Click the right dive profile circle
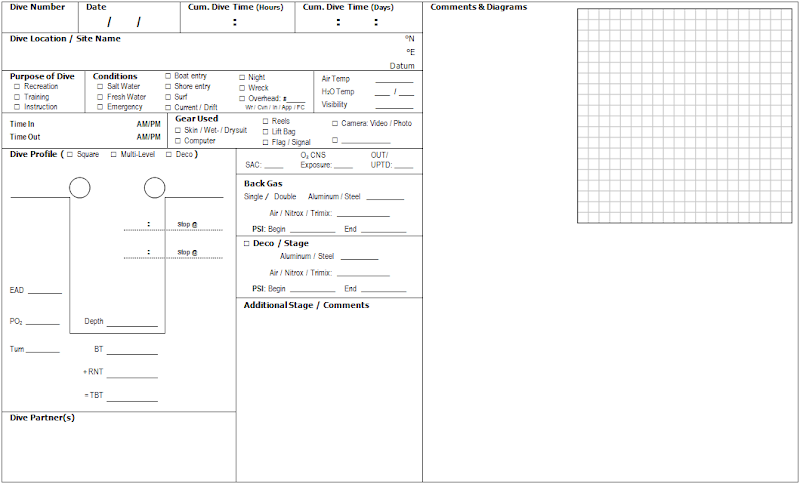800x484 pixels. pos(155,188)
